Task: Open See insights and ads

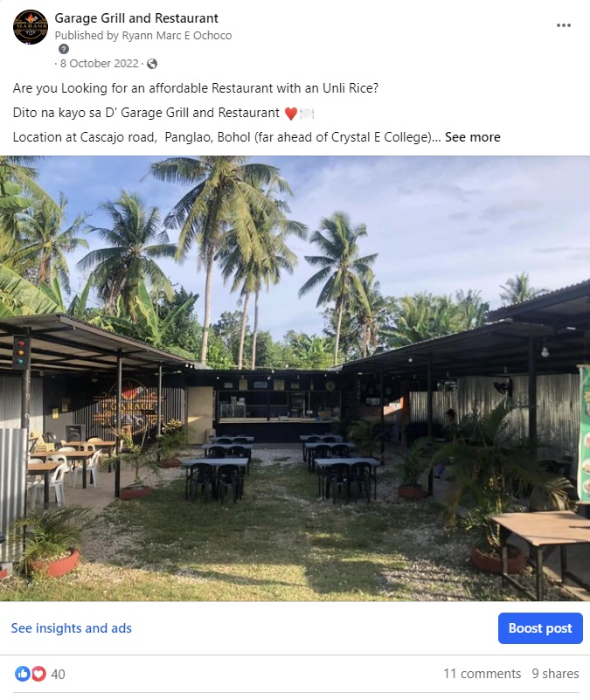Action: 72,628
